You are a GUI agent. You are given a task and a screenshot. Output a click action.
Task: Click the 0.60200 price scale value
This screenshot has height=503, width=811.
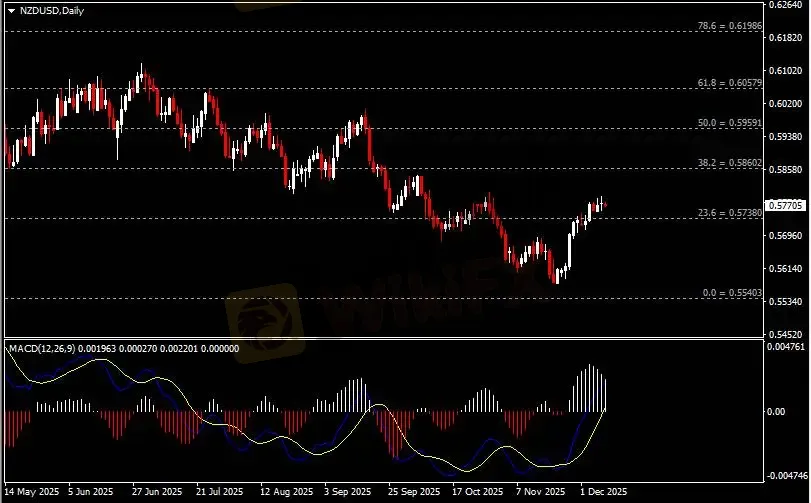(786, 103)
